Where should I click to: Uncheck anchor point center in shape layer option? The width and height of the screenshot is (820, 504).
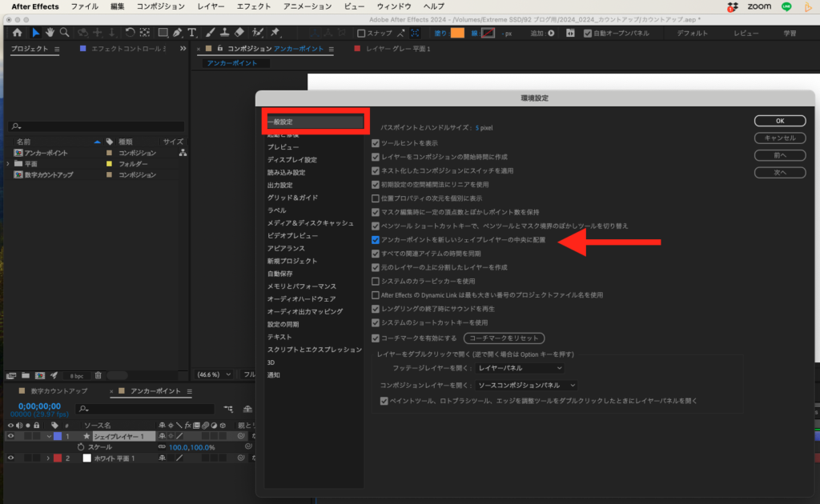click(376, 240)
